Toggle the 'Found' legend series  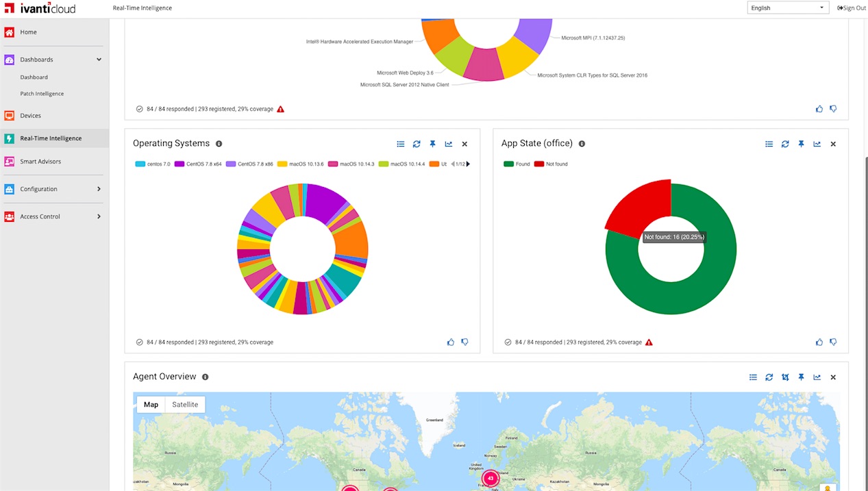click(517, 164)
